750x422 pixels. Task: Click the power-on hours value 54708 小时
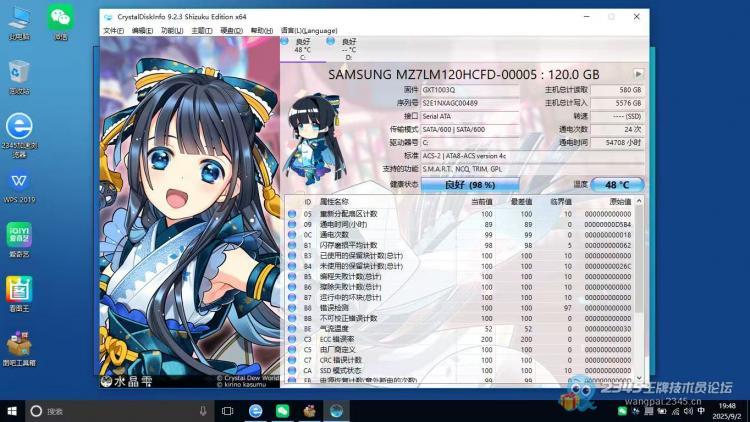[x=617, y=143]
